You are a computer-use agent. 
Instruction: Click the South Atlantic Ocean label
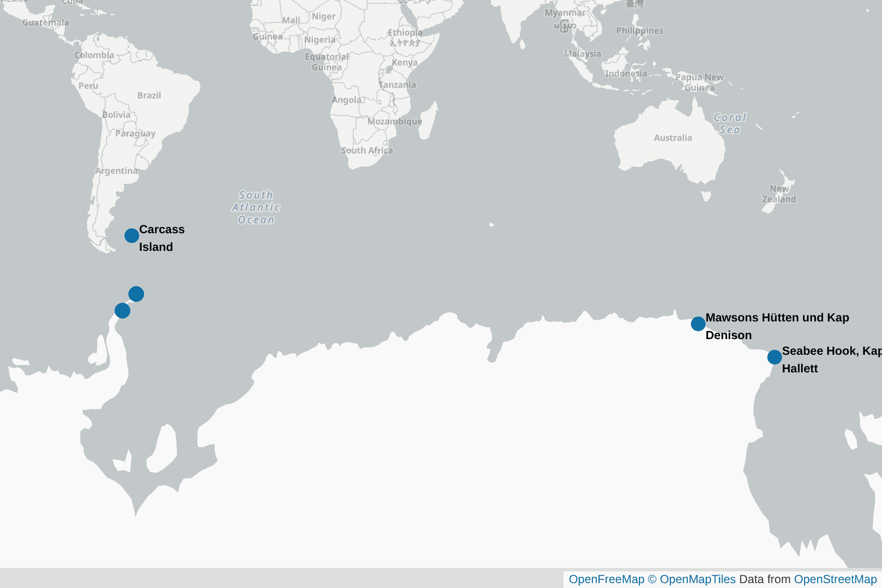pos(256,207)
